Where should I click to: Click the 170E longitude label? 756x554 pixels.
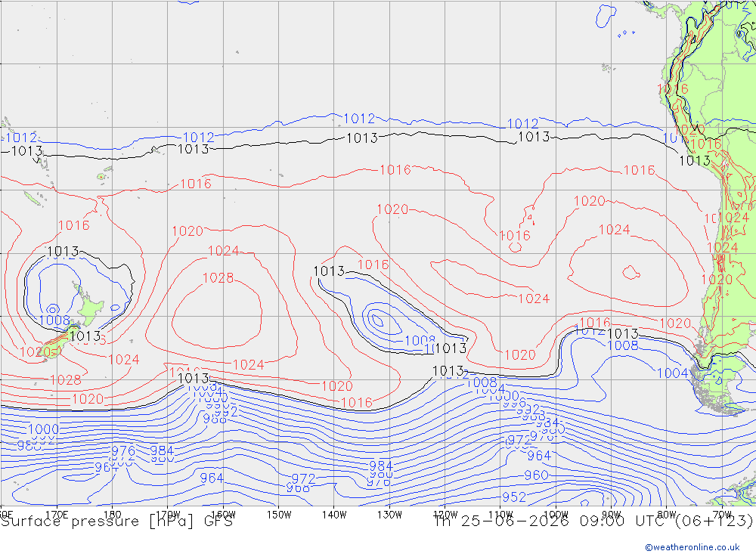point(57,515)
